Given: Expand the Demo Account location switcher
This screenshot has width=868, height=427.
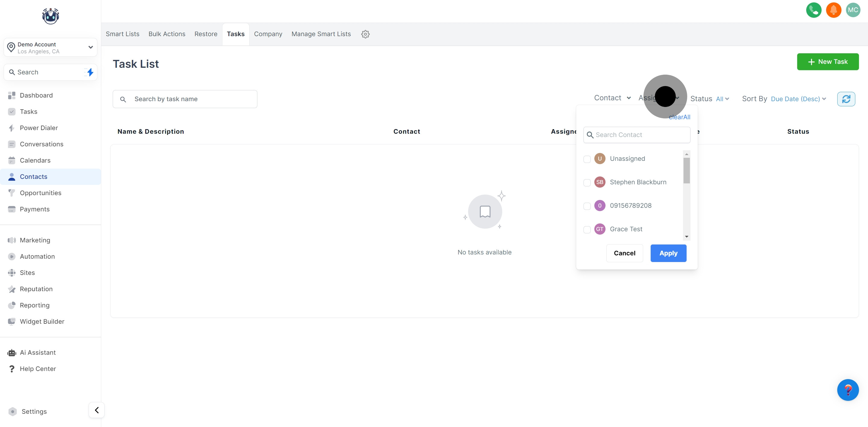Looking at the screenshot, I should point(51,48).
